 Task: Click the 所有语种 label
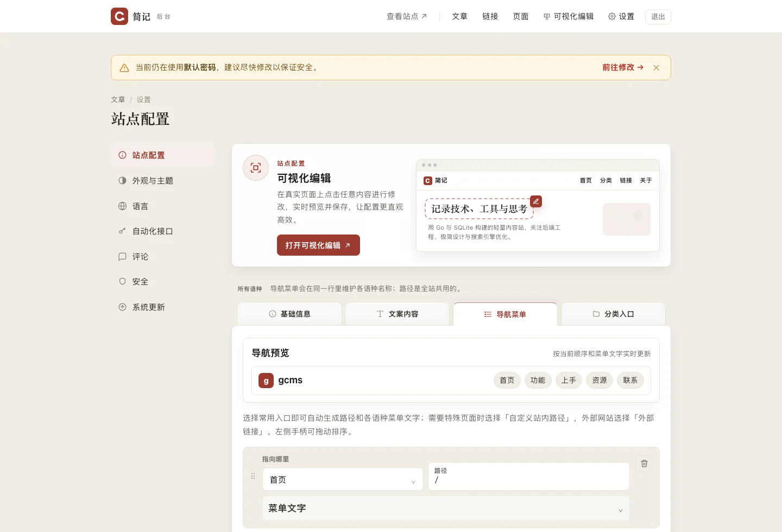tap(250, 289)
